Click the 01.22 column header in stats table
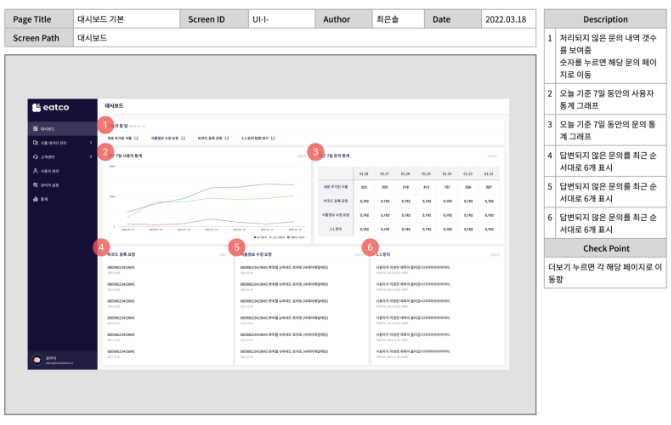Viewport: 671px width, 425px height. click(488, 174)
